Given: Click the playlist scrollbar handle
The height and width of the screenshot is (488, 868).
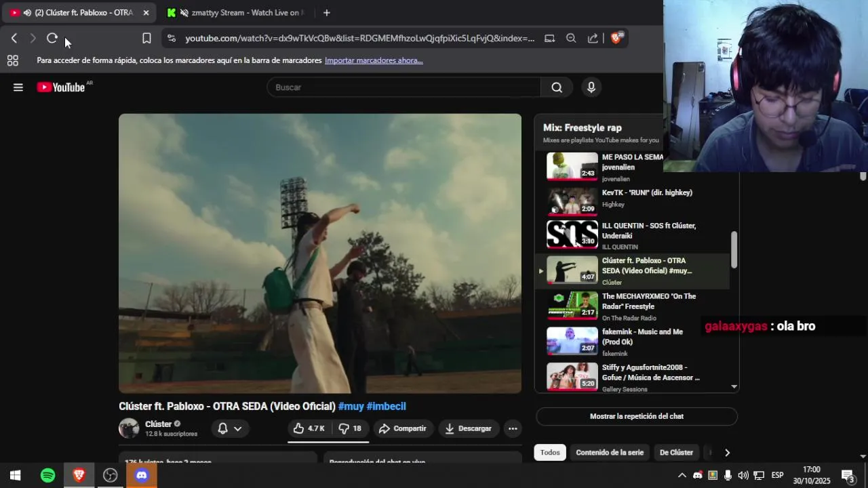Looking at the screenshot, I should tap(734, 249).
